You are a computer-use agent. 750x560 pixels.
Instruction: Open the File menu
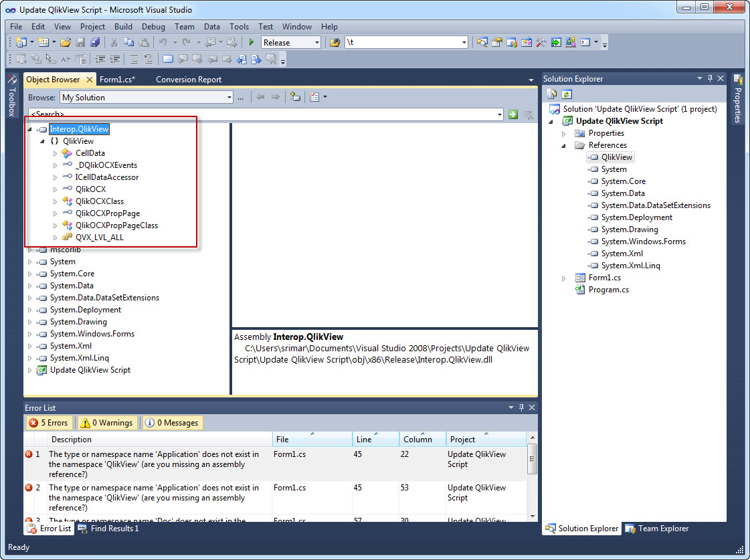click(x=16, y=27)
